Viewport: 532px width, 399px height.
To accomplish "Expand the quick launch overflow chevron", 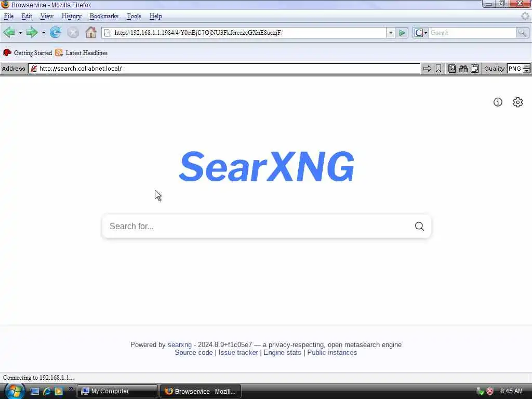I will click(x=71, y=389).
